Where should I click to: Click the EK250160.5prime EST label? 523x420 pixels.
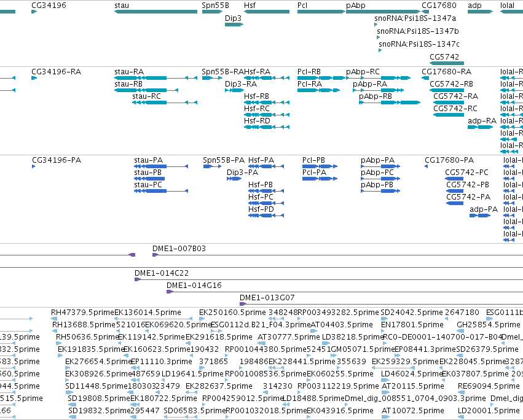[232, 313]
